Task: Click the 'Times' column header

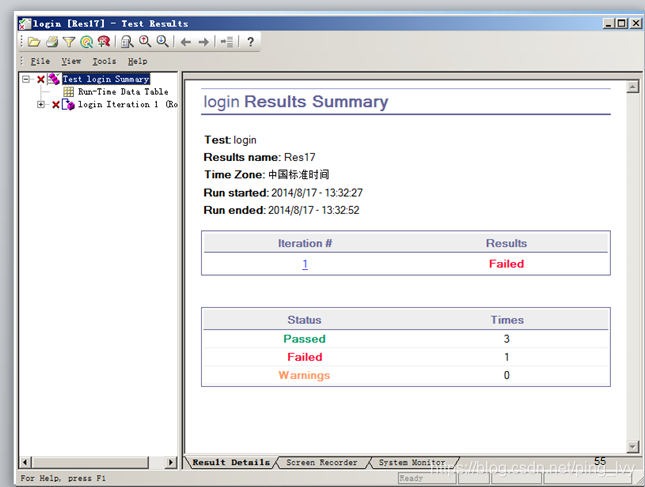Action: [x=507, y=320]
